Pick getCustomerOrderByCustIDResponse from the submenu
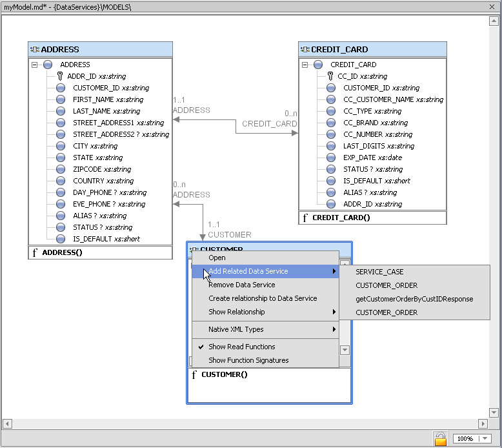Screen dimensions: 502x448 coord(415,299)
